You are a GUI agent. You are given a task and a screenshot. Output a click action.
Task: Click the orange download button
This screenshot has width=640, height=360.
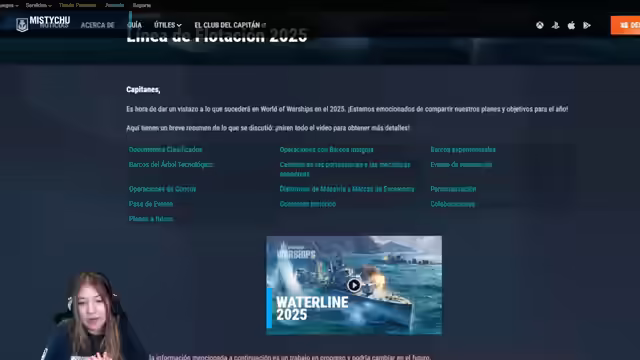point(625,25)
